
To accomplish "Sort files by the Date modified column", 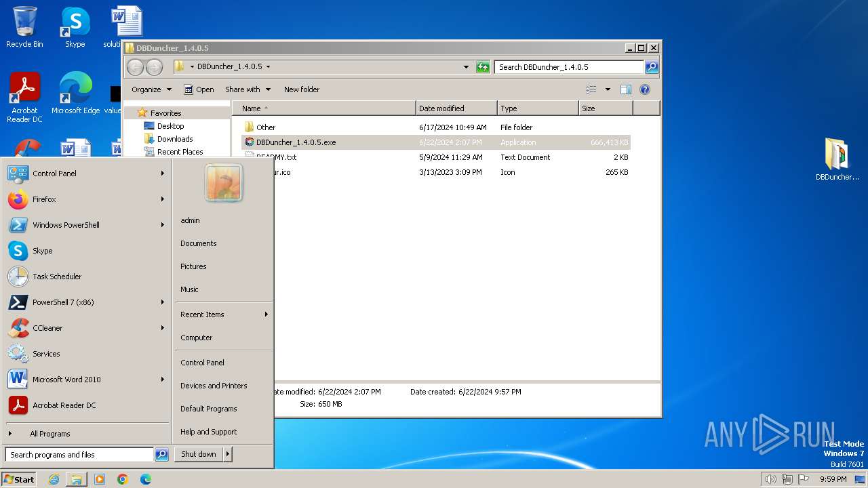I will [x=456, y=108].
